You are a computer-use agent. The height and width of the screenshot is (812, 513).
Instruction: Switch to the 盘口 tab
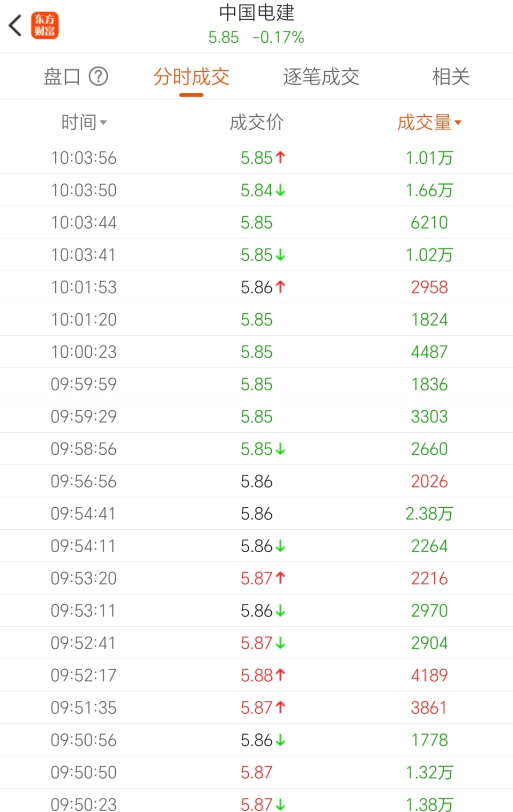tap(62, 76)
